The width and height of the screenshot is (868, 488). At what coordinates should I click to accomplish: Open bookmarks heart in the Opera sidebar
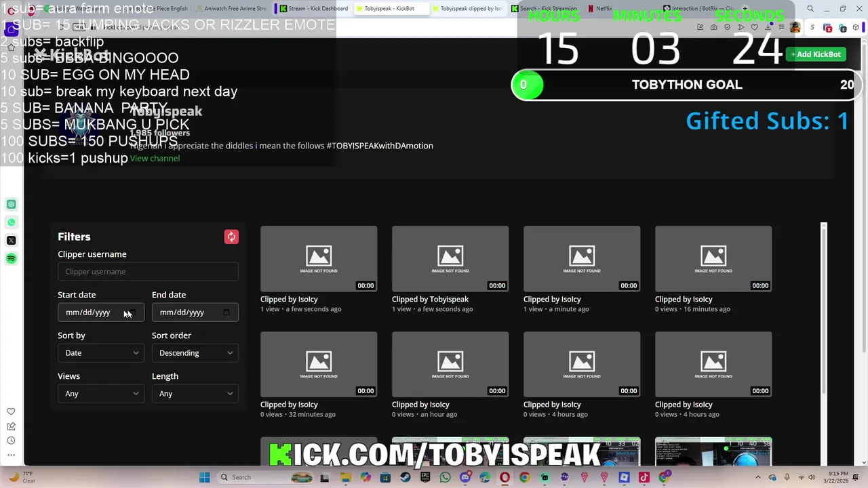click(x=11, y=411)
